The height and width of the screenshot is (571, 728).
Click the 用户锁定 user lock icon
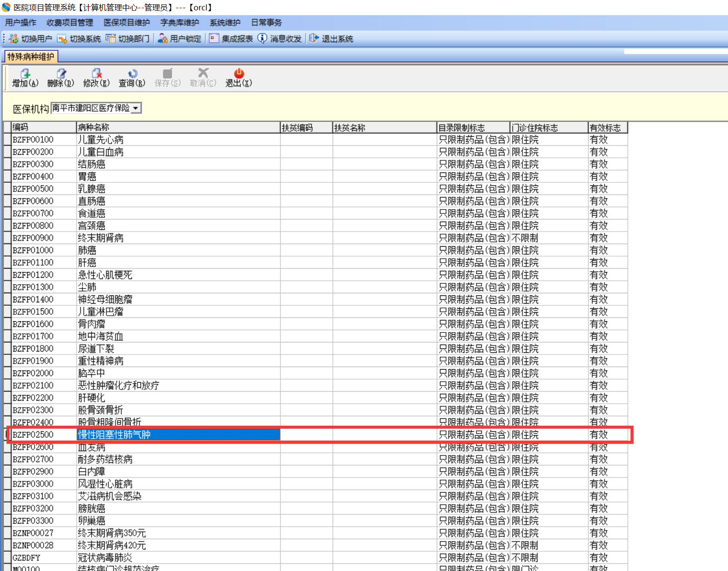pyautogui.click(x=163, y=39)
